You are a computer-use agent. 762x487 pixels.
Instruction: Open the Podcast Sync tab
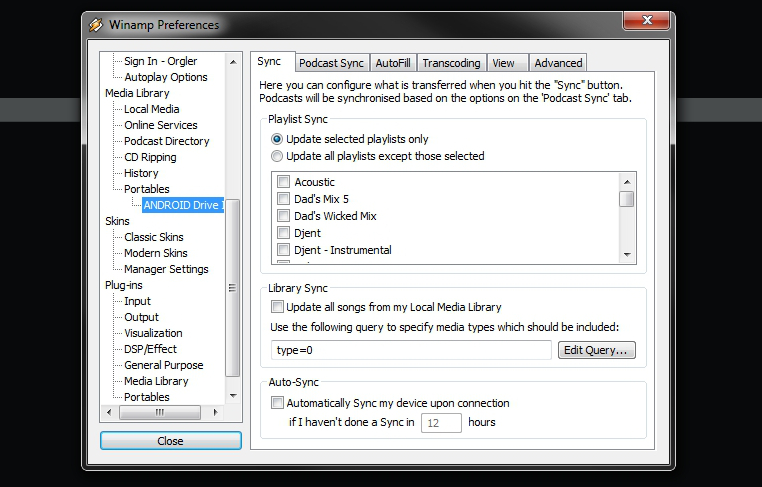coord(331,63)
